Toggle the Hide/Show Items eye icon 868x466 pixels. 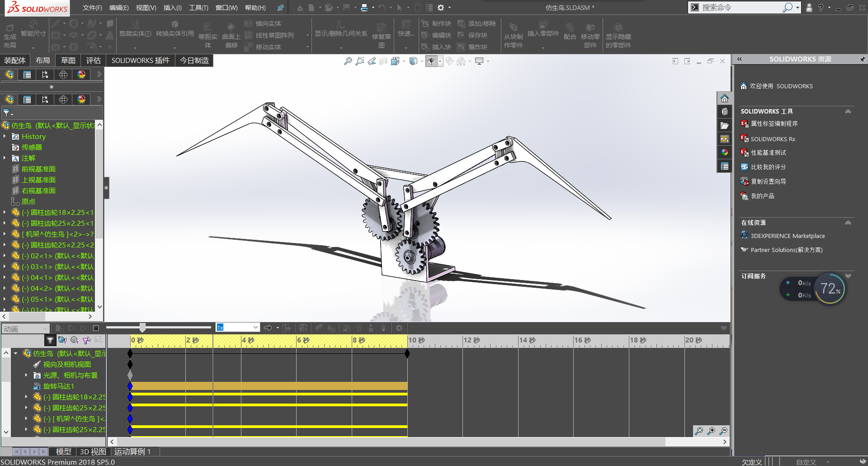coord(431,61)
